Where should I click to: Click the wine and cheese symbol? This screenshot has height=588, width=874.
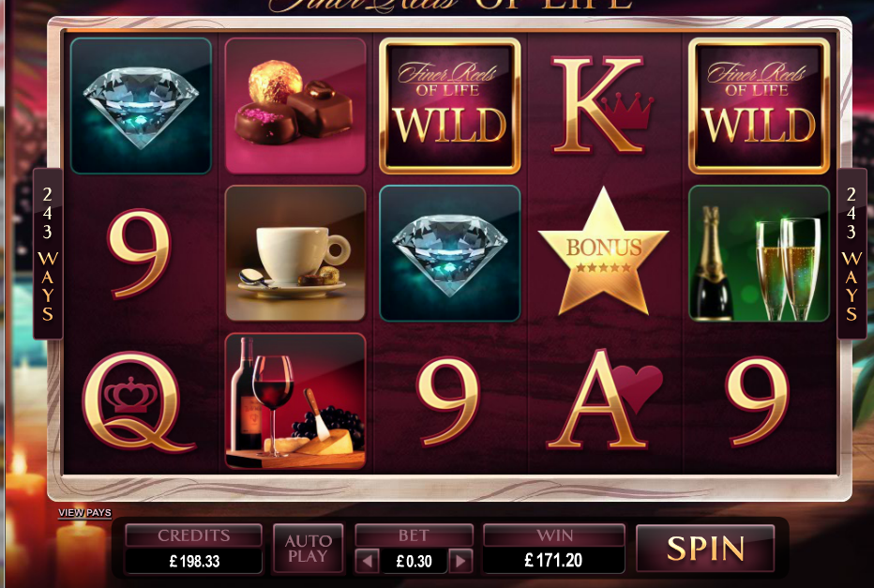(295, 401)
